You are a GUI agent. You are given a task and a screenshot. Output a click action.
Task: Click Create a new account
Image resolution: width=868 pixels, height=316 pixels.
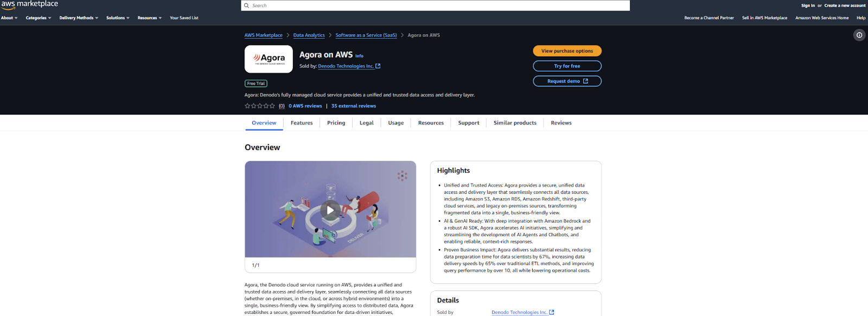coord(845,5)
